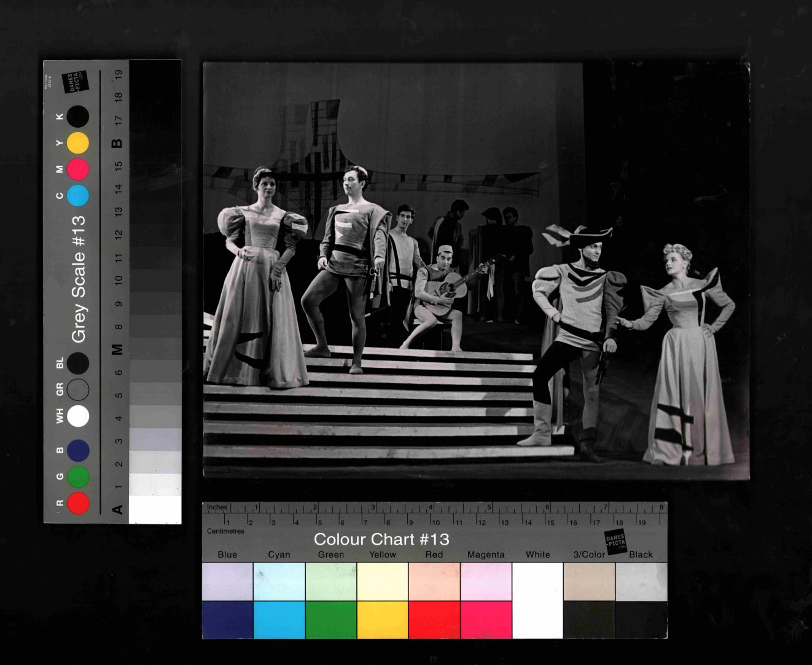Screen dimensions: 812x665
Task: Click the cyan C circle on grey scale
Action: 77,195
